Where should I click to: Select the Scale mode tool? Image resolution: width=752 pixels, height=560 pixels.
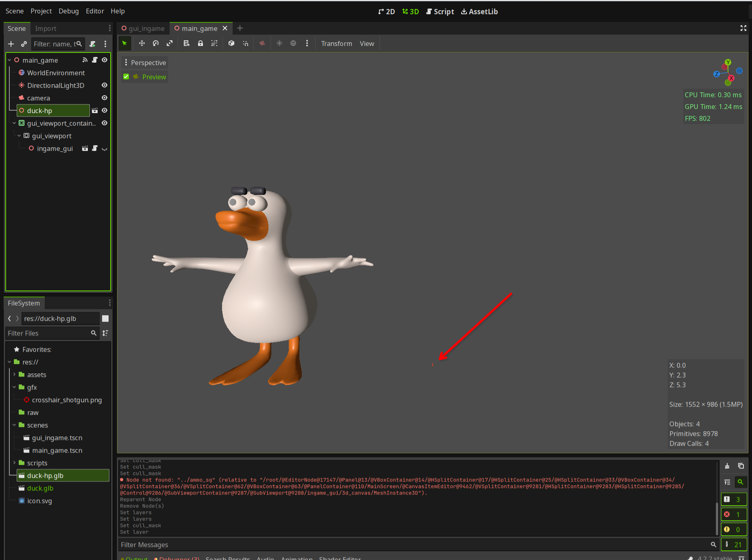[x=170, y=44]
